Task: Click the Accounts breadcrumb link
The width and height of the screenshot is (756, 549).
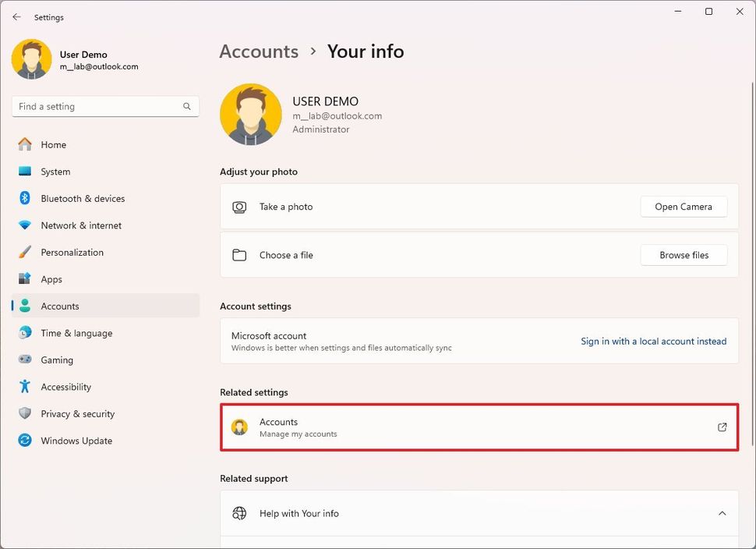Action: pos(259,51)
